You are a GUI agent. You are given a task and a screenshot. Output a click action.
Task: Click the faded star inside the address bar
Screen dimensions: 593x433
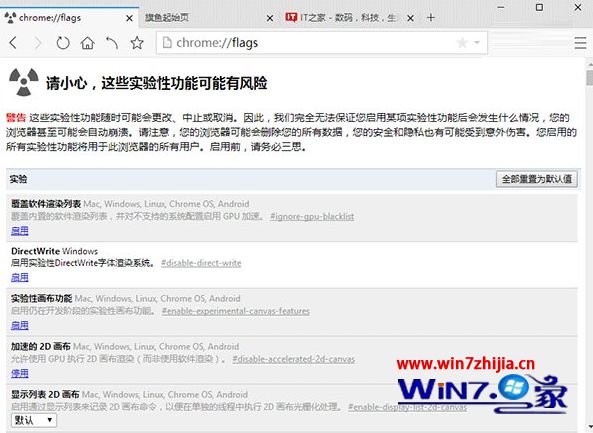tap(462, 43)
